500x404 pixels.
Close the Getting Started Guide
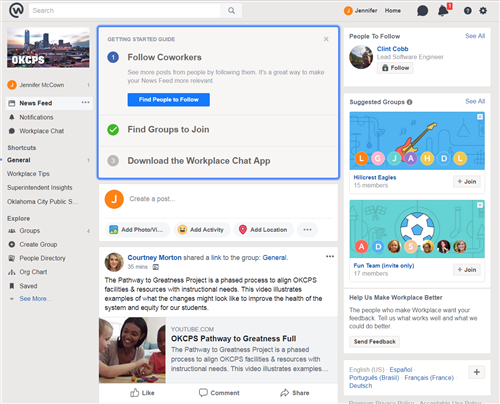point(326,39)
